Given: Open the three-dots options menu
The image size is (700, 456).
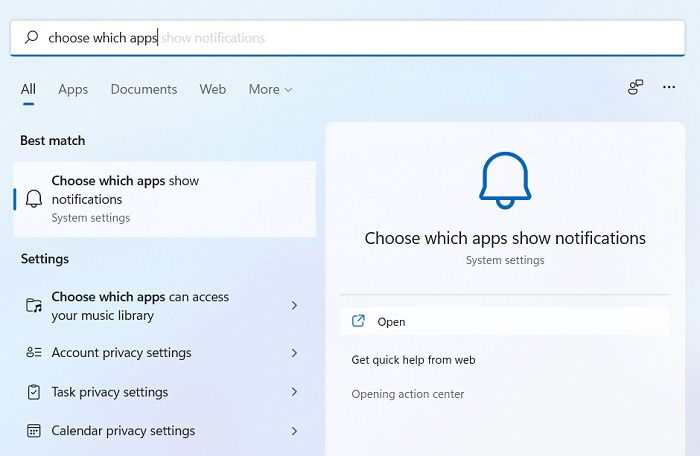Looking at the screenshot, I should click(669, 87).
